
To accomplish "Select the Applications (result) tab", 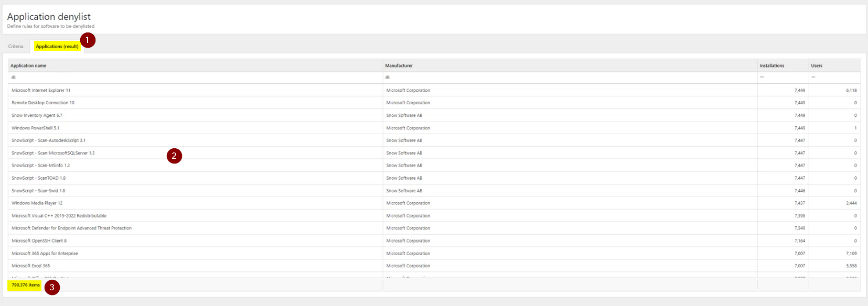I will [x=57, y=47].
